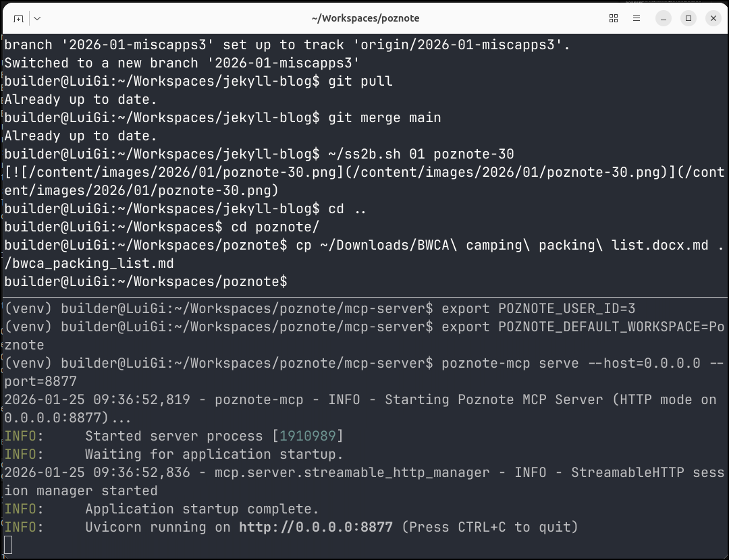Click the divider between the two terminal panes
The width and height of the screenshot is (729, 560).
pos(364,297)
